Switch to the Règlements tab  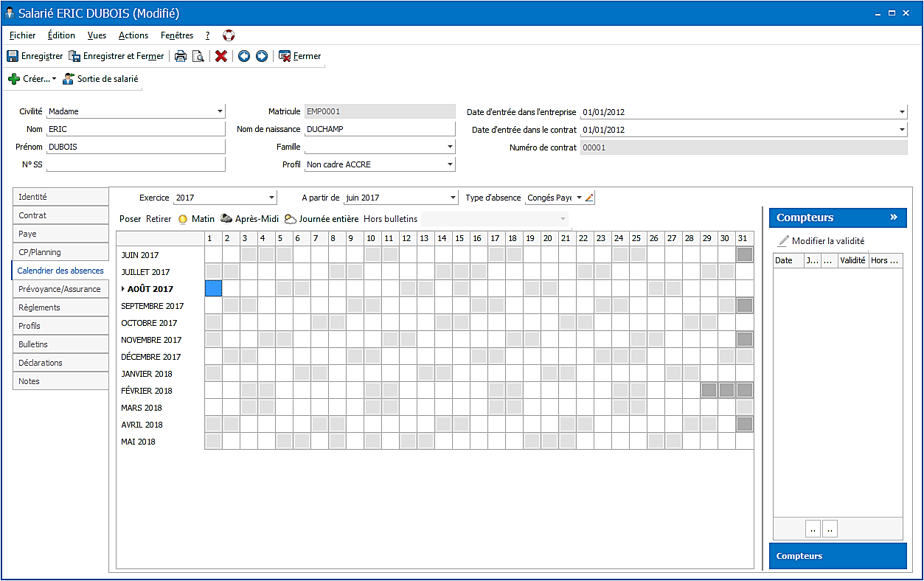pos(60,307)
